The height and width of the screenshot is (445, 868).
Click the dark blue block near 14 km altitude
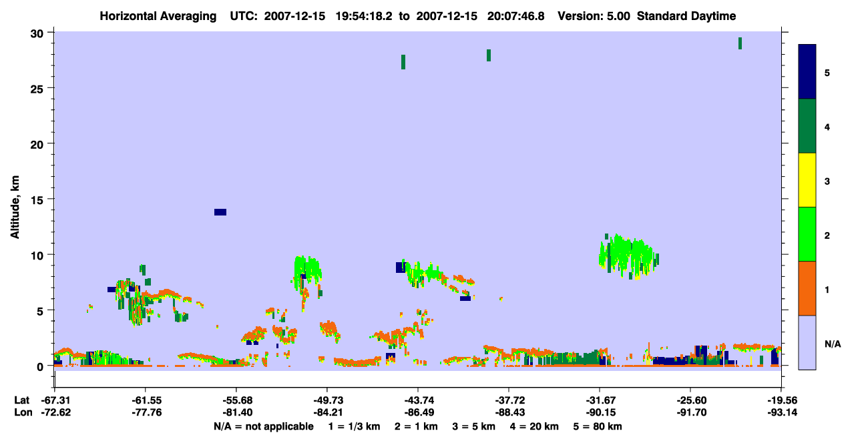(x=220, y=212)
